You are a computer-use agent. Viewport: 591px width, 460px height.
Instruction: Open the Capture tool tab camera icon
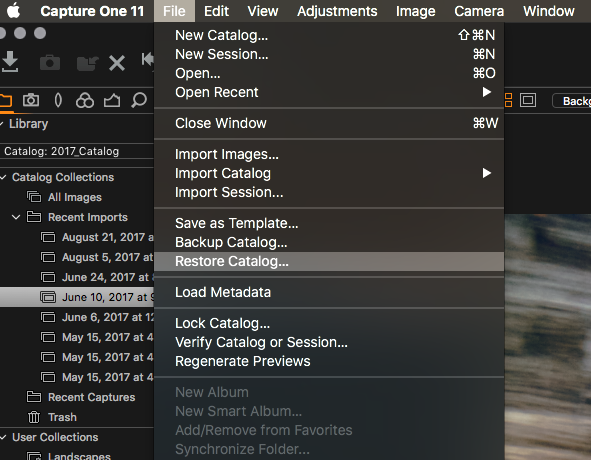click(x=31, y=100)
